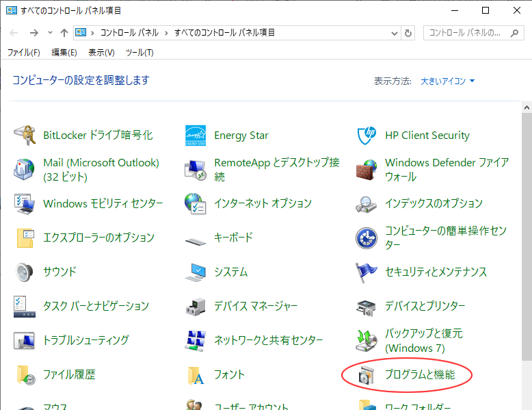Click the control panel icon in address bar
Viewport: 532px width, 410px height.
coord(81,33)
